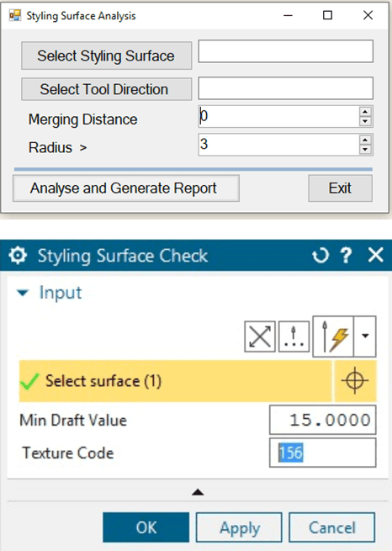Image resolution: width=392 pixels, height=551 pixels.
Task: Reset the Styling Surface Check dialog
Action: (x=320, y=256)
